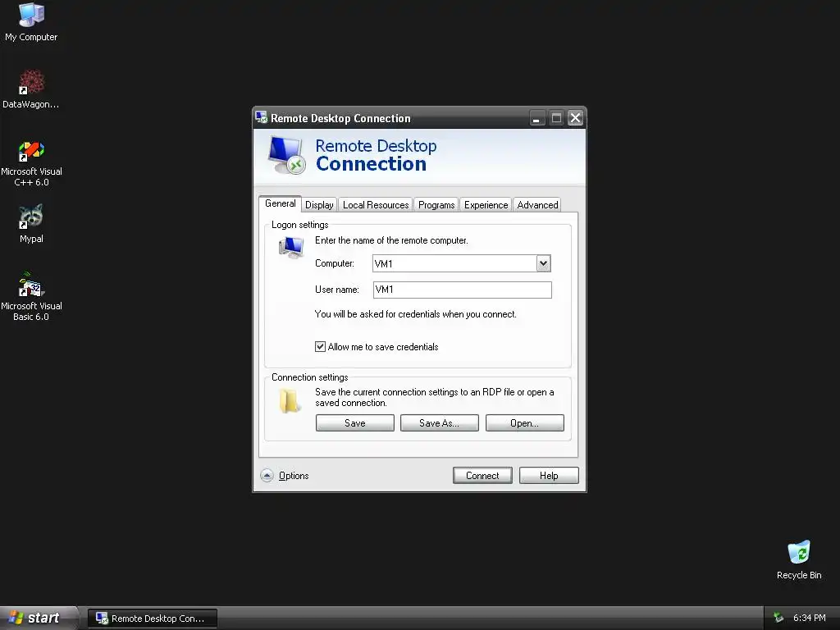
Task: Close the Remote Desktop Connection window
Action: coord(575,118)
